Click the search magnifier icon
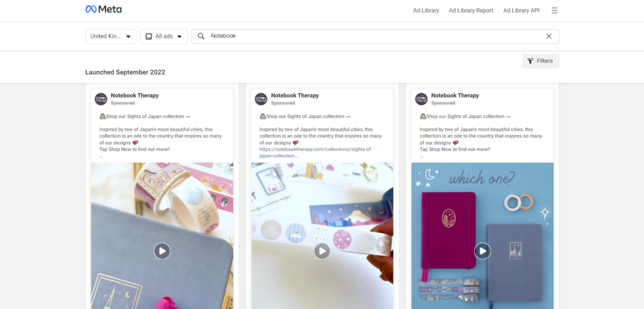This screenshot has height=309, width=644. (x=201, y=36)
